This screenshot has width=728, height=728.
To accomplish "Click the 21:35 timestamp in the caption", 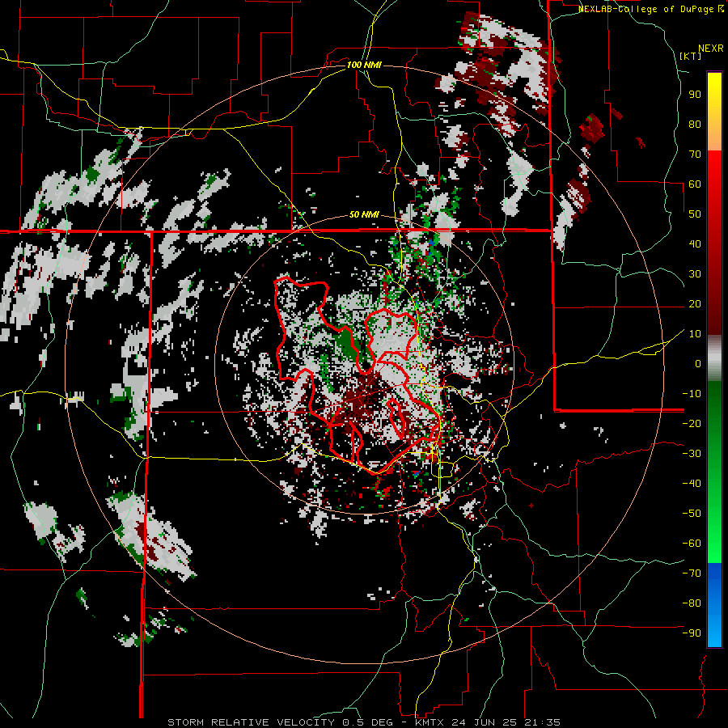I will click(x=542, y=722).
